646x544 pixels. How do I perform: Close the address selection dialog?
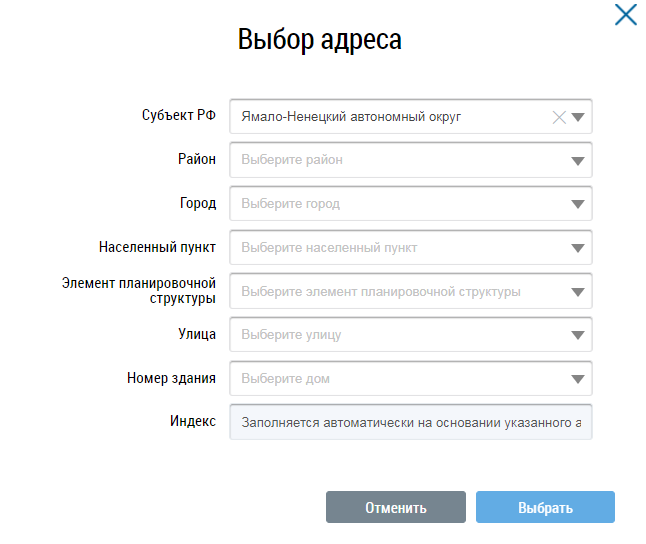tap(625, 15)
